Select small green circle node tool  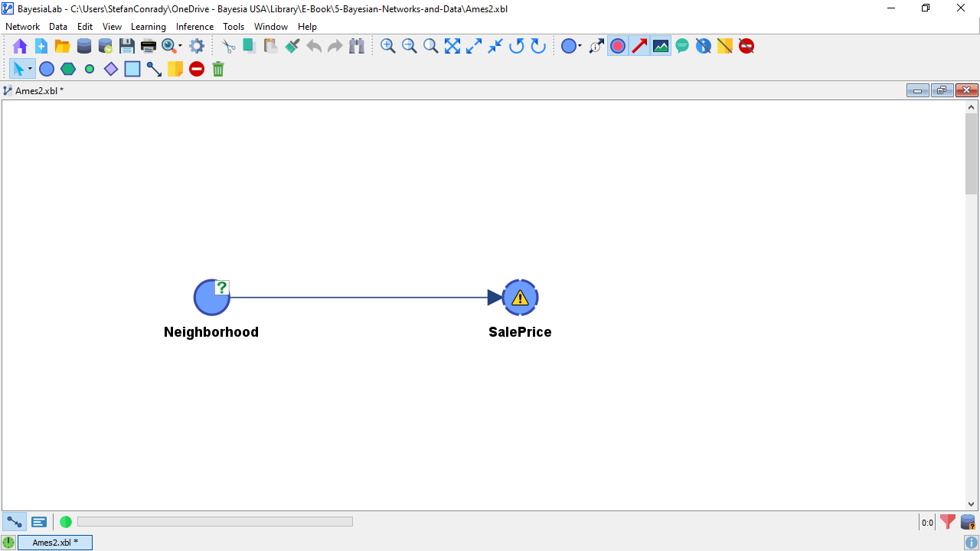click(90, 69)
